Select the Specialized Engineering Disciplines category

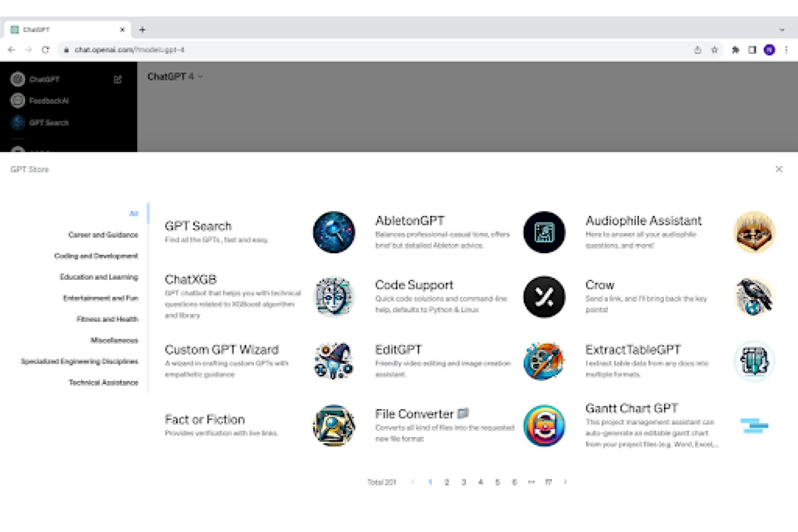tap(79, 361)
